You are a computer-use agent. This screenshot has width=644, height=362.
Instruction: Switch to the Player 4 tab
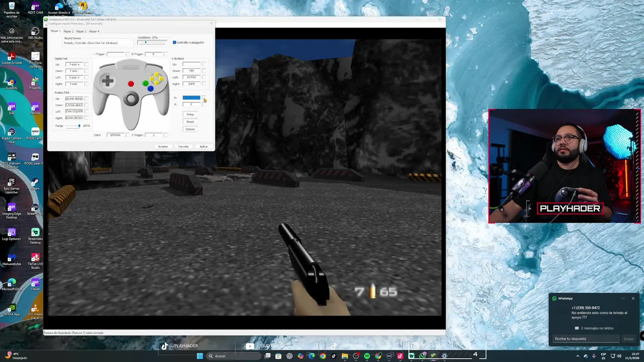click(x=94, y=31)
